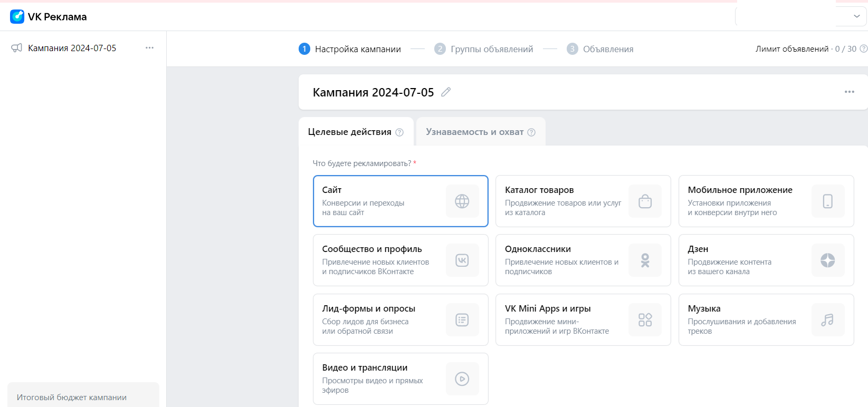Choose the Сайт advertising object

(400, 201)
